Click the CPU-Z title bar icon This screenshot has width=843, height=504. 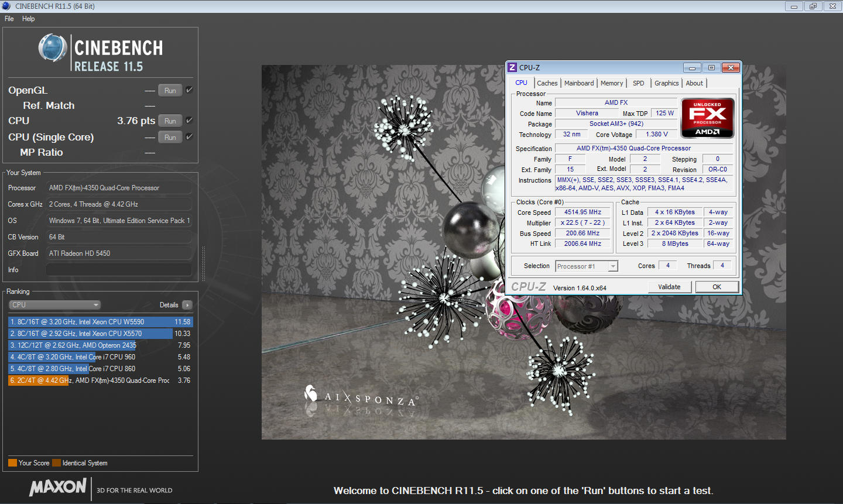click(512, 67)
